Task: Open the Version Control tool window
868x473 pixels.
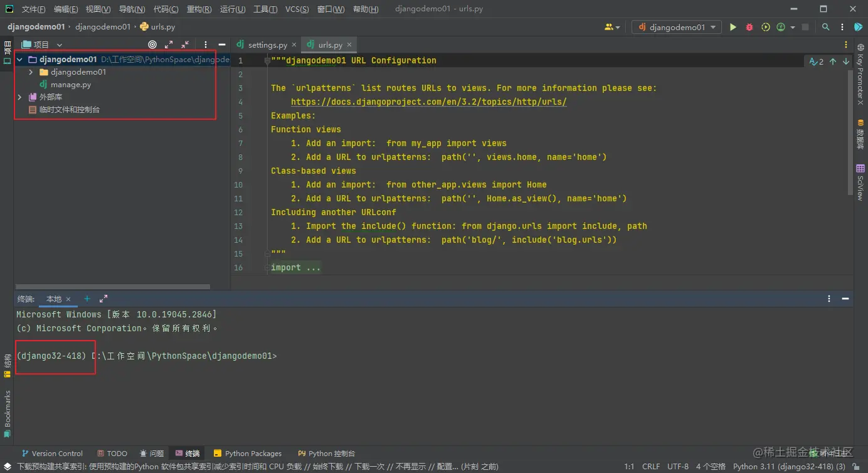Action: click(x=52, y=454)
